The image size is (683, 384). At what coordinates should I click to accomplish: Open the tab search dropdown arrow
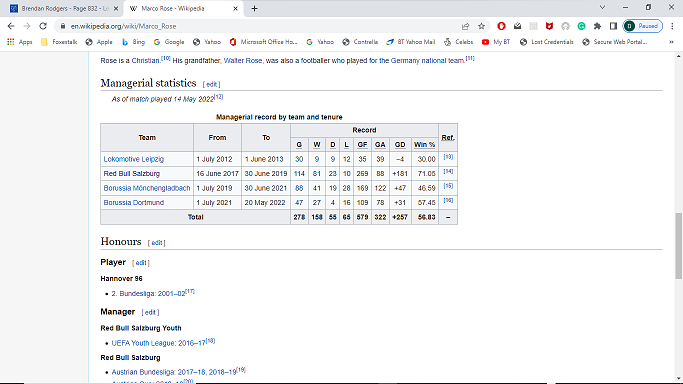click(x=602, y=7)
